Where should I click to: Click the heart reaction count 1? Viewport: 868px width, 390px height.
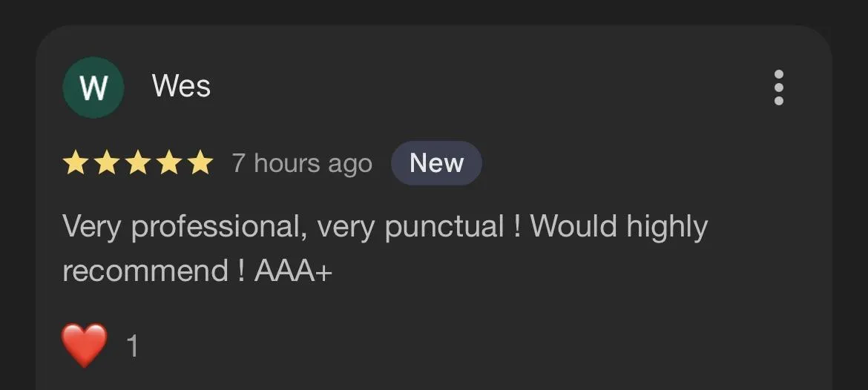pyautogui.click(x=132, y=346)
